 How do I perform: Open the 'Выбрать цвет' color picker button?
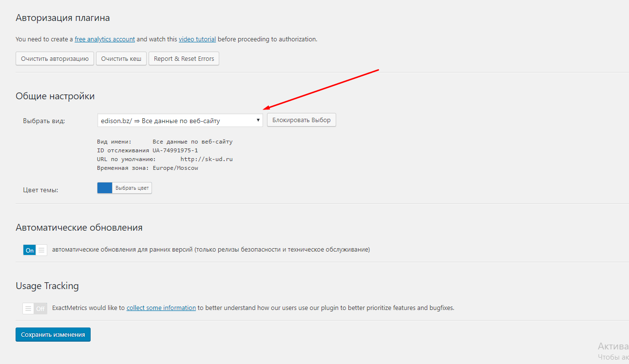(132, 188)
